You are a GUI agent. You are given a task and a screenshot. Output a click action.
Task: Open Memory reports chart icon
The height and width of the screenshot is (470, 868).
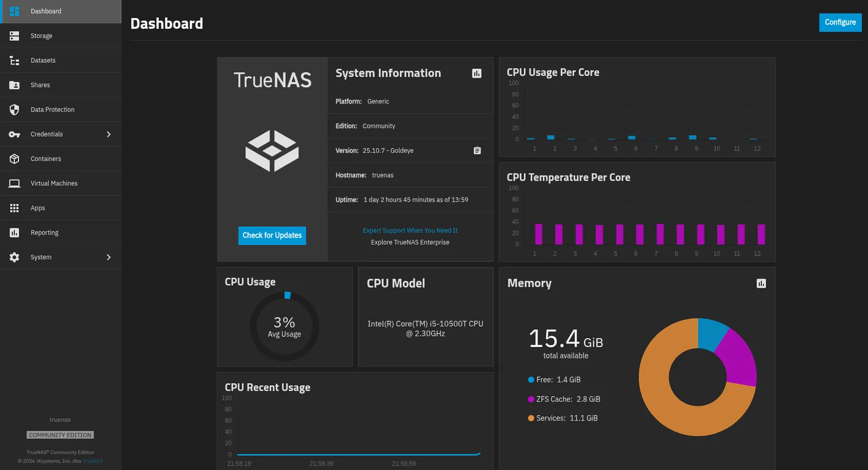click(x=761, y=284)
